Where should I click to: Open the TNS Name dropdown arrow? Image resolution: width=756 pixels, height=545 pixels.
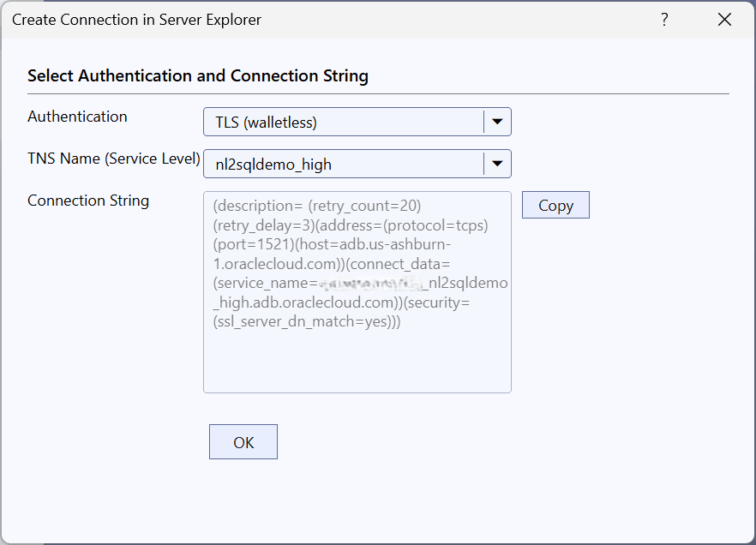pyautogui.click(x=497, y=164)
